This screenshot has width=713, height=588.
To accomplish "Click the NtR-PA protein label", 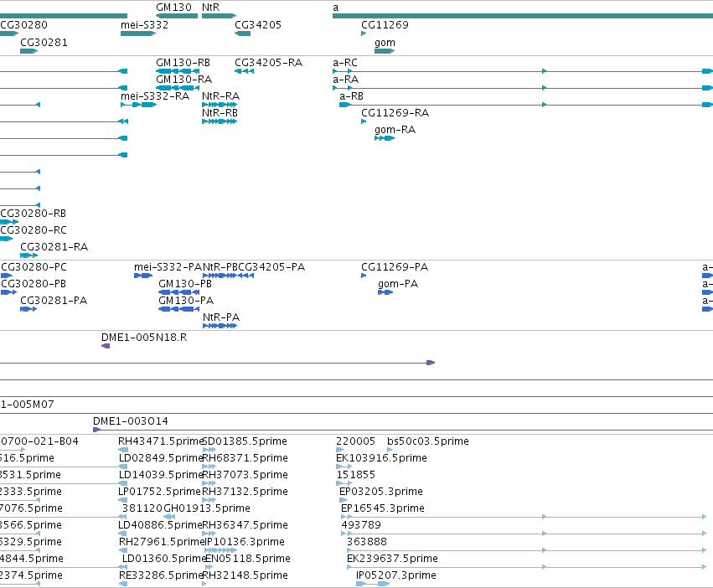I will [221, 317].
